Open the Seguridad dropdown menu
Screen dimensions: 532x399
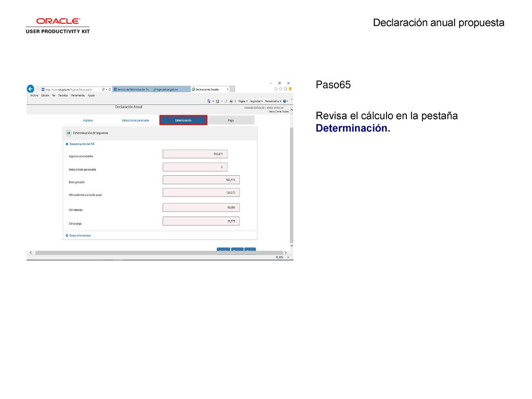256,101
